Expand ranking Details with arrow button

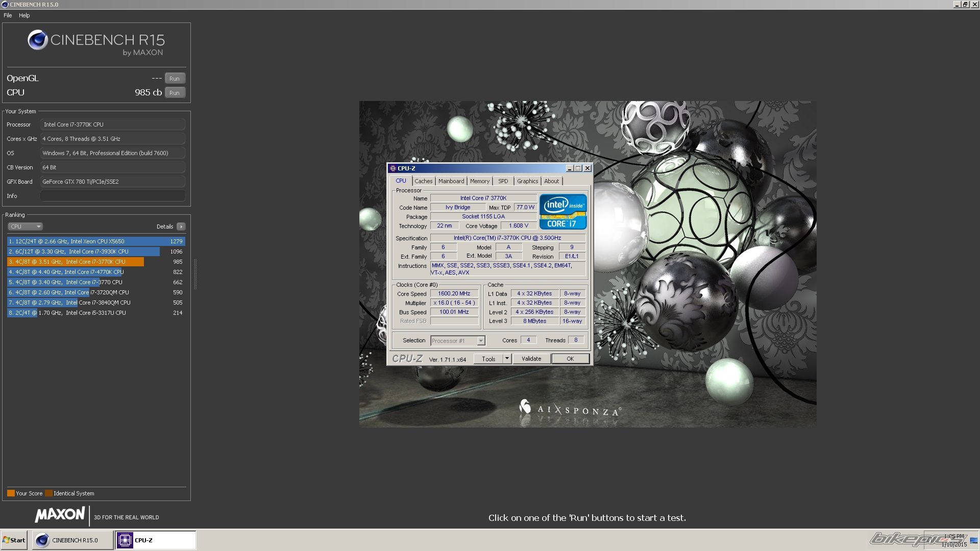[x=181, y=227]
